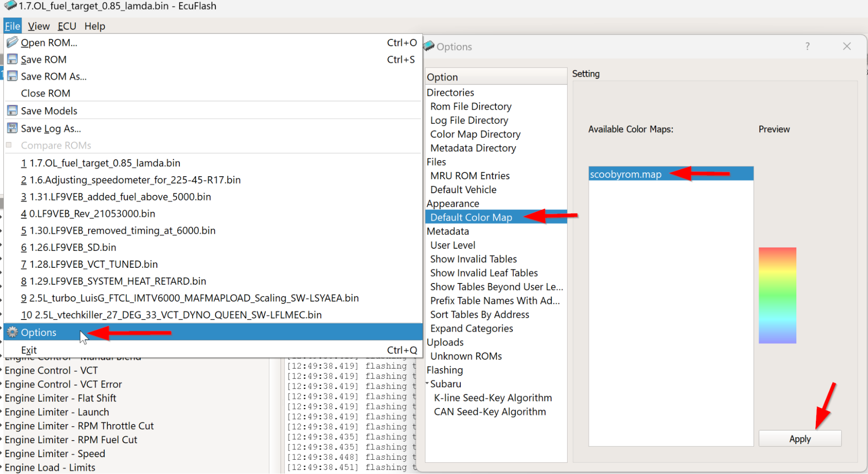
Task: Open the Help menu
Action: click(x=95, y=26)
